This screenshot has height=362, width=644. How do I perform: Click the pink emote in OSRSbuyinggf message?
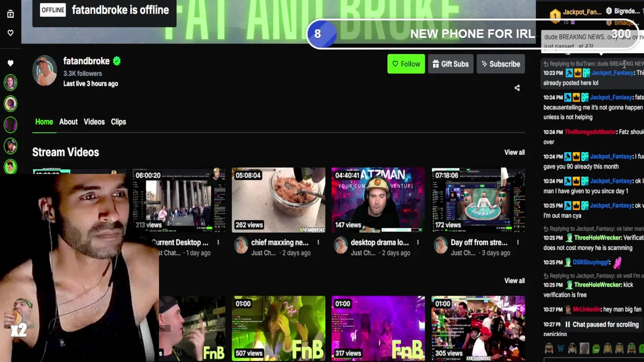617,262
